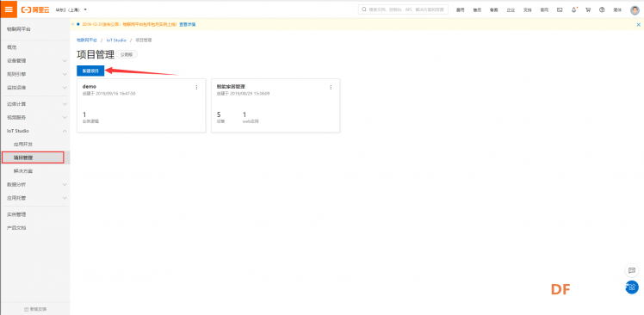Open the region selector 华东2（上海）
Viewport: 644px width, 315px height.
(x=71, y=9)
